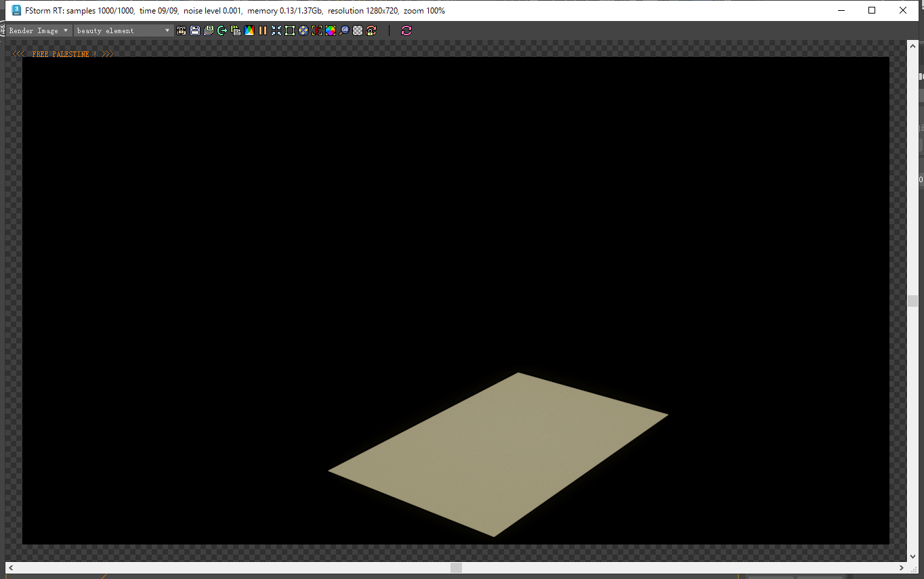Open the Render Image dropdown
924x579 pixels.
tap(38, 30)
